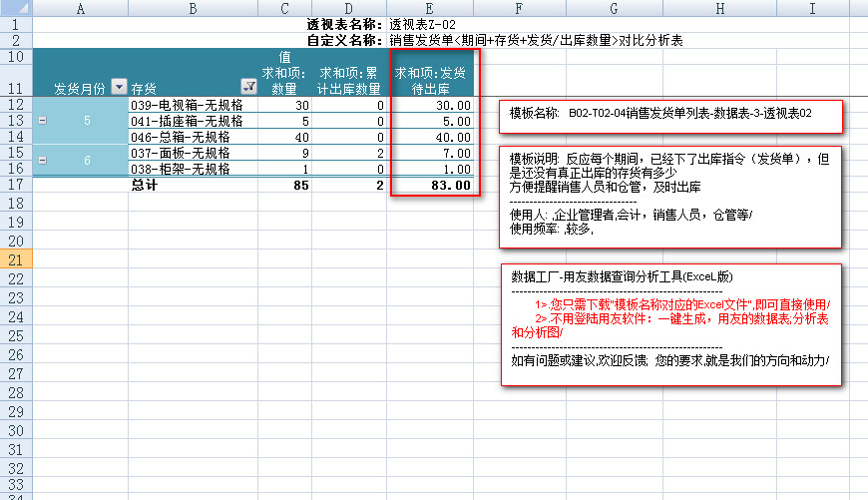Select the 模板说明 description text box
Viewport: 868px width, 500px height.
click(670, 196)
